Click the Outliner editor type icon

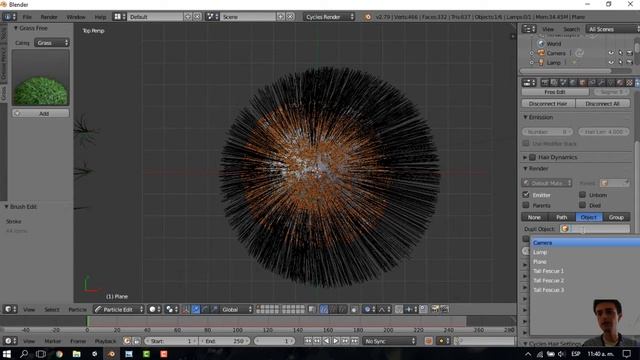[529, 29]
